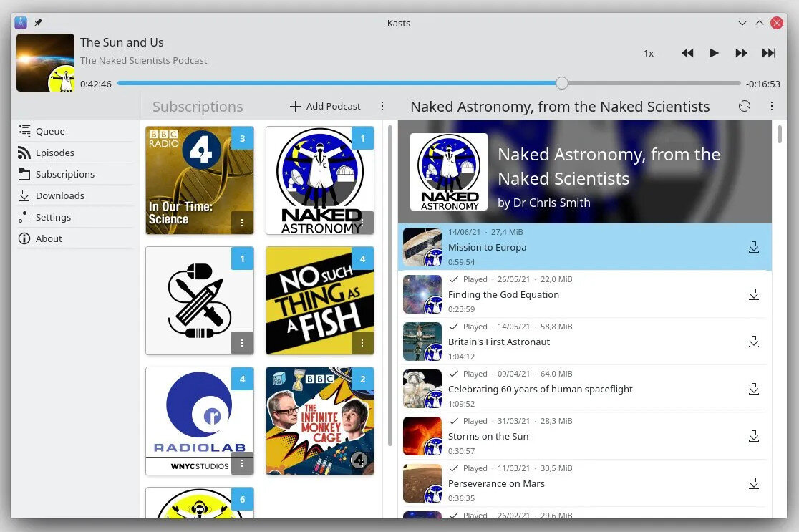Fast forward the current episode
Image resolution: width=799 pixels, height=532 pixels.
pyautogui.click(x=742, y=53)
